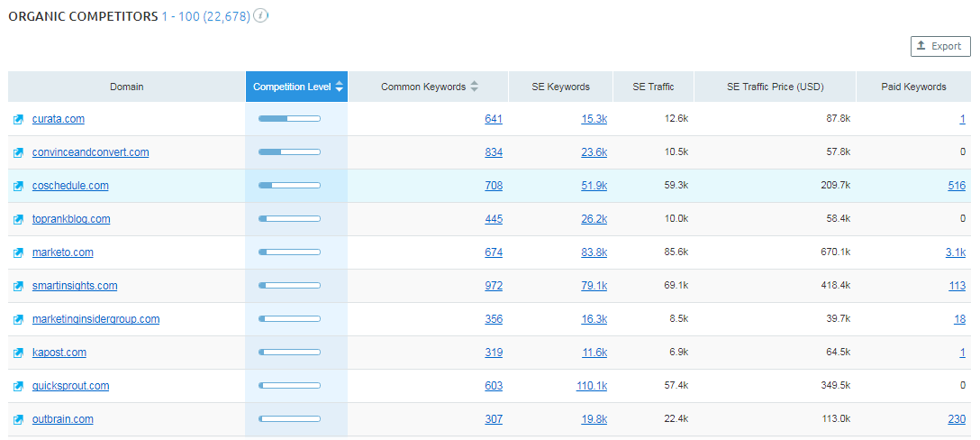Open marketinginsidergroup.com domain link

[95, 319]
